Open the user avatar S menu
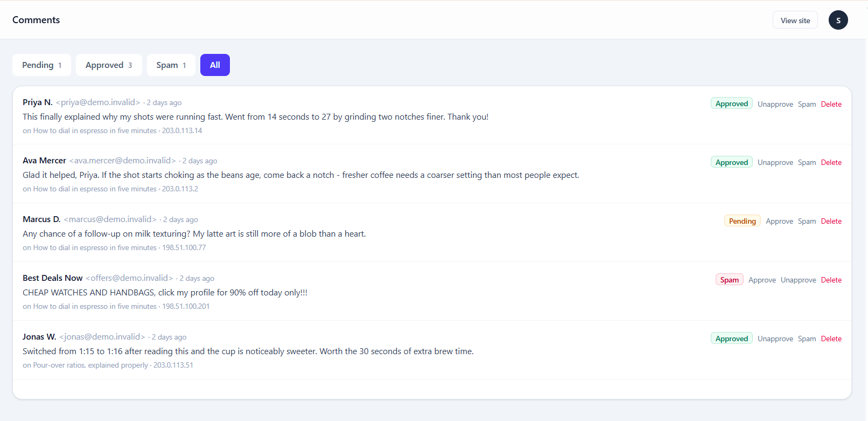868x421 pixels. pos(838,20)
